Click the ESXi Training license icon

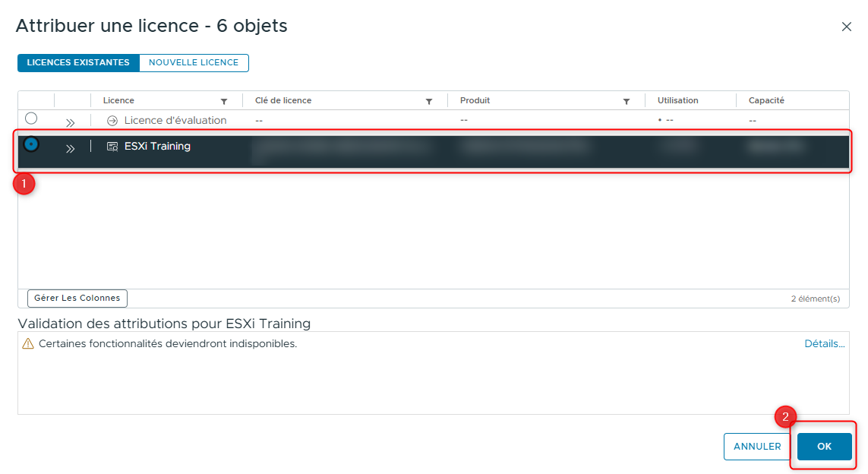pyautogui.click(x=112, y=147)
